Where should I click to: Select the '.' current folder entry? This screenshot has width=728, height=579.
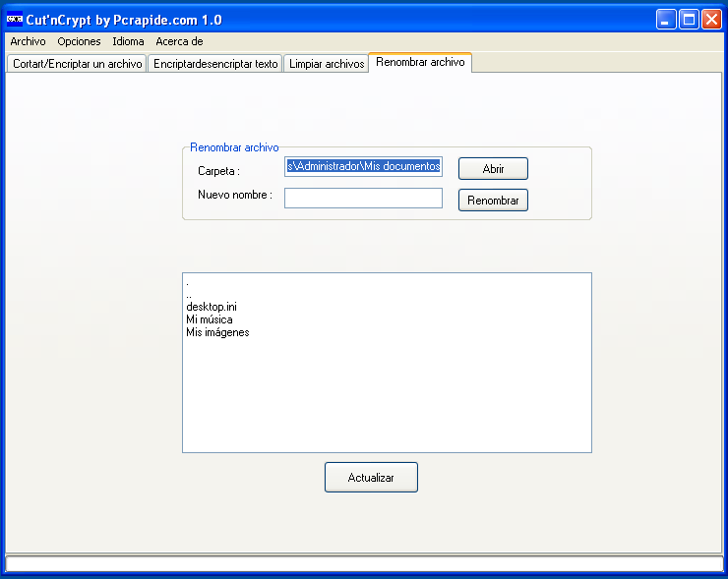click(x=188, y=281)
